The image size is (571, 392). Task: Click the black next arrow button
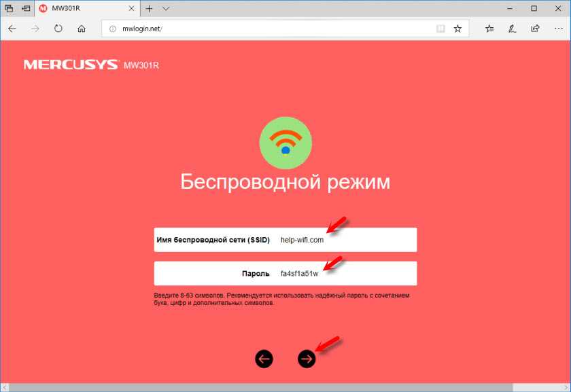[x=307, y=359]
